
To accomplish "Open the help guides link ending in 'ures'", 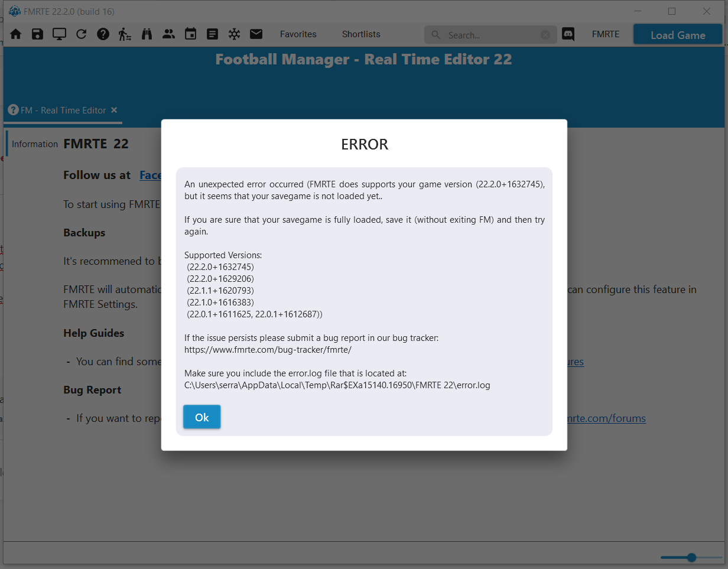I will click(575, 362).
